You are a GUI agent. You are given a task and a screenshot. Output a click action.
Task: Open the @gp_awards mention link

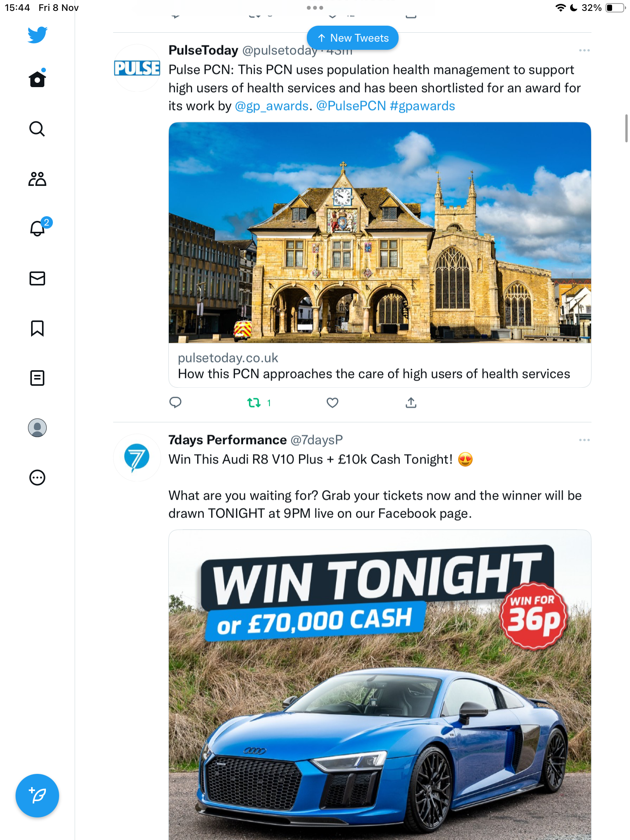[272, 106]
